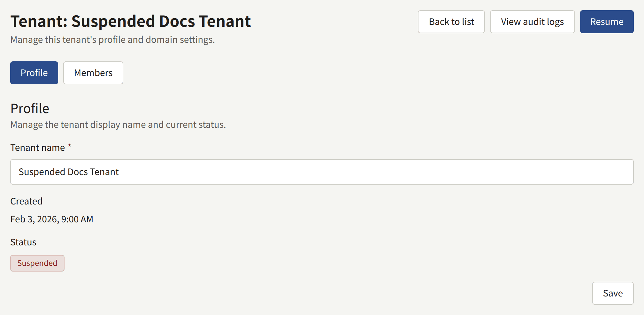Click subtitle about profile and domain settings
This screenshot has height=315, width=644.
112,40
